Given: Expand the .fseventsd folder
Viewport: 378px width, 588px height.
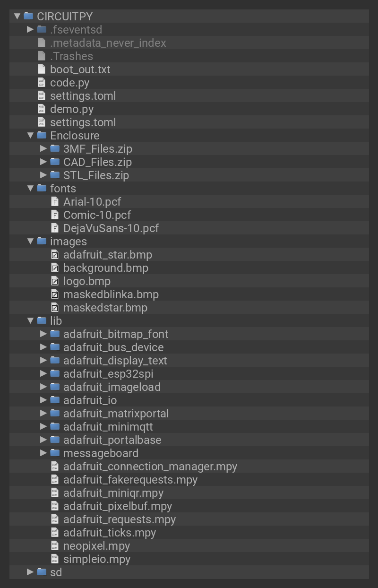Looking at the screenshot, I should click(x=30, y=30).
